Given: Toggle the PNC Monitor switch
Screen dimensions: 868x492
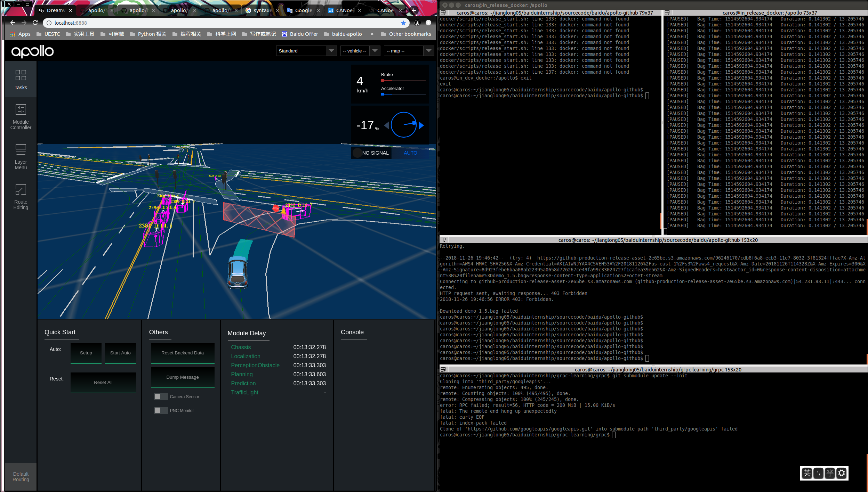Looking at the screenshot, I should (161, 410).
